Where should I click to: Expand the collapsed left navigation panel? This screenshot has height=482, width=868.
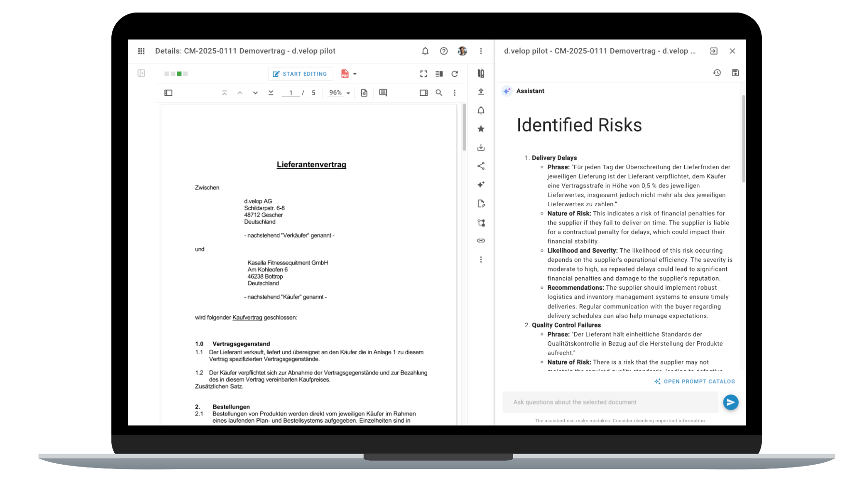point(141,73)
